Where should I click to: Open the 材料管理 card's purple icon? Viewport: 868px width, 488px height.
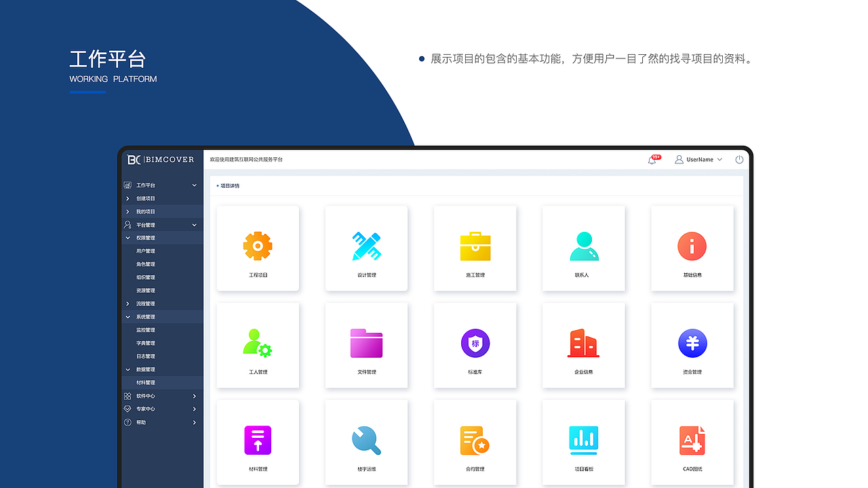click(x=258, y=440)
